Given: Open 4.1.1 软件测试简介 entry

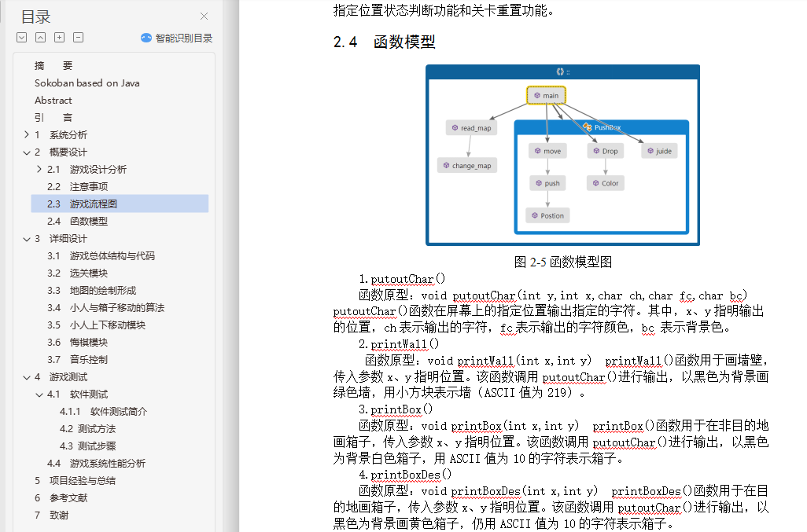Looking at the screenshot, I should click(x=104, y=412).
